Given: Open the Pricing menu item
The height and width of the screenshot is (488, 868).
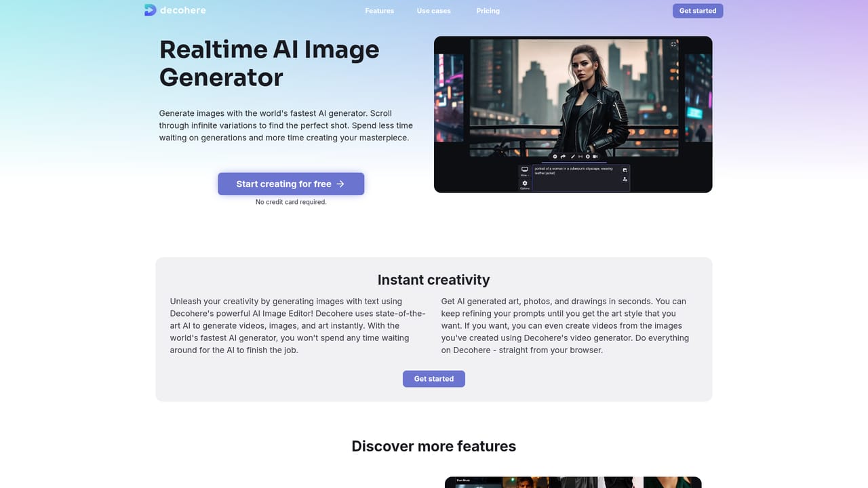Looking at the screenshot, I should [488, 11].
